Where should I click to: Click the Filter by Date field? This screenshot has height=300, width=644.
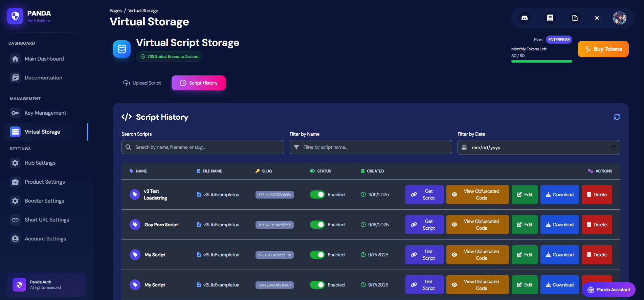tap(539, 147)
